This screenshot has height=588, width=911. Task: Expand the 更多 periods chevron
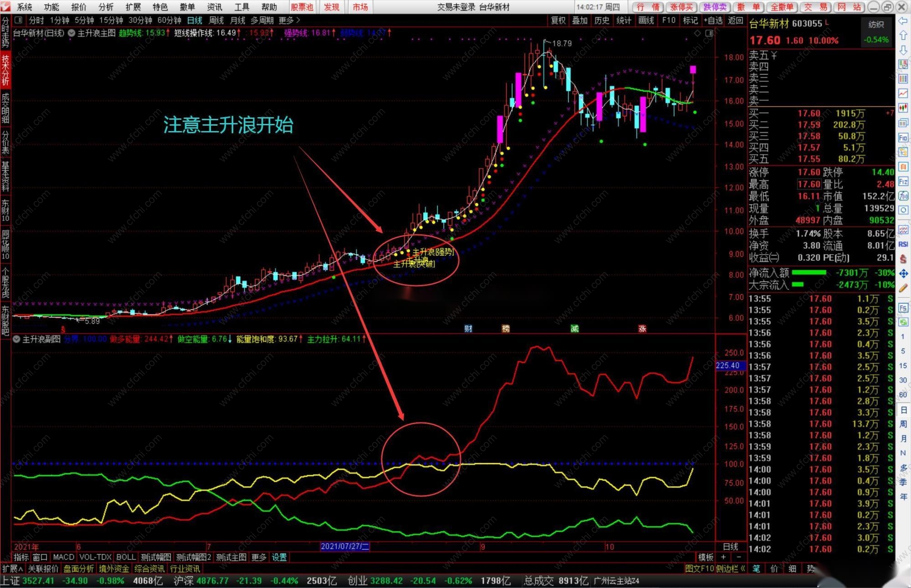(298, 20)
